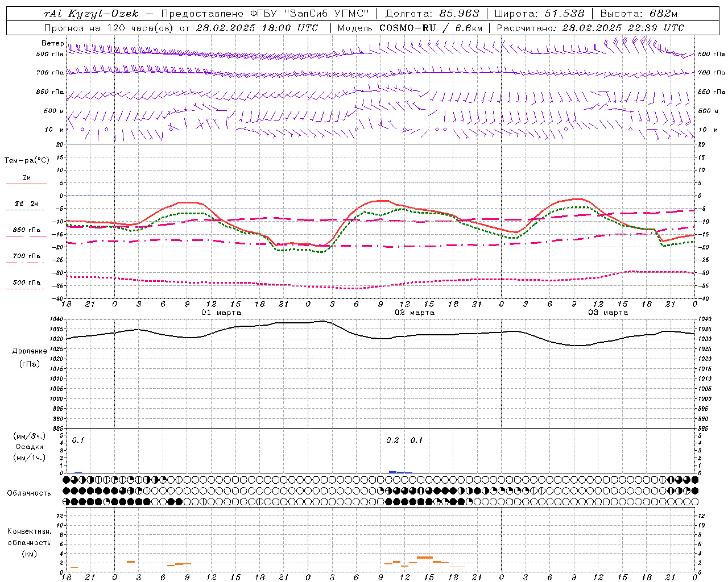Click the Давление panel label
This screenshot has width=728, height=582.
pyautogui.click(x=29, y=351)
